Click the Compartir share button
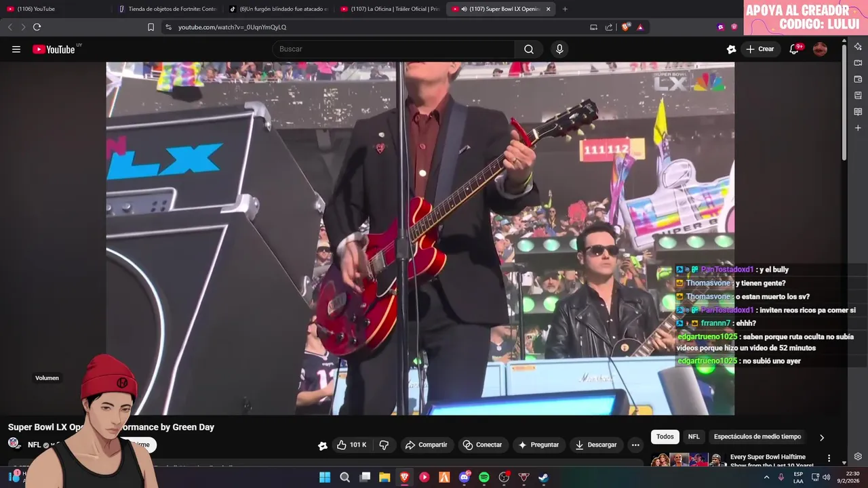The height and width of the screenshot is (488, 868). [x=426, y=445]
